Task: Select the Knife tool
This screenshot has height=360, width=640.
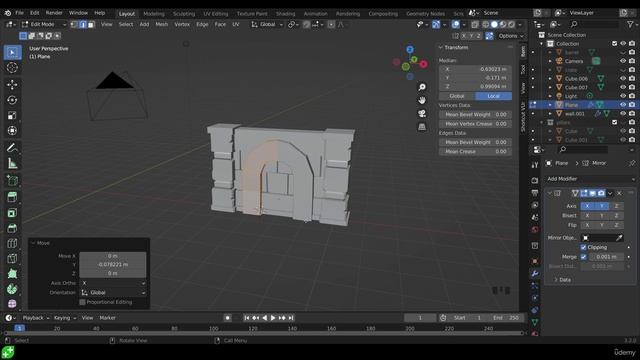Action: click(12, 259)
